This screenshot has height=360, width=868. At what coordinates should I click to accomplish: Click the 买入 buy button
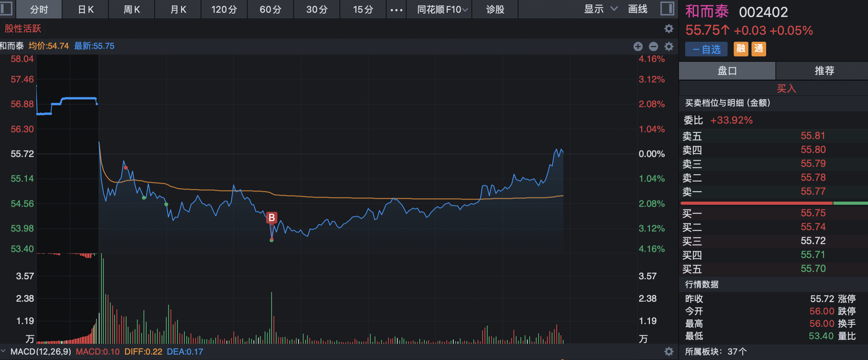click(786, 88)
